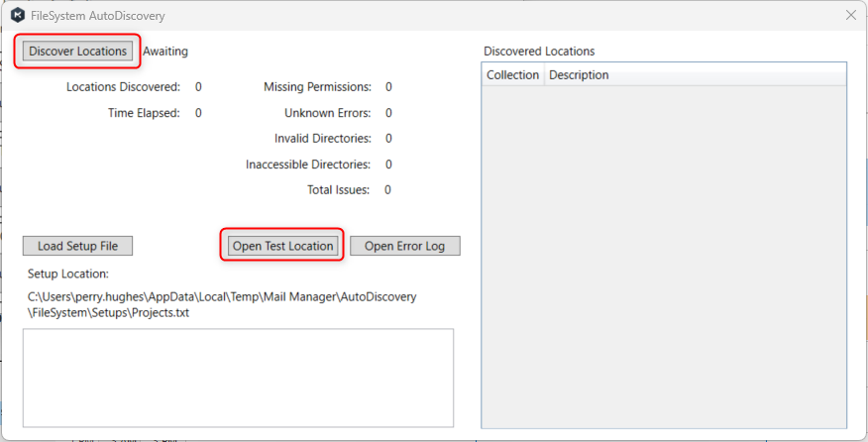Click the Locations Discovered count value
Screen dimensions: 868x442
[x=198, y=87]
